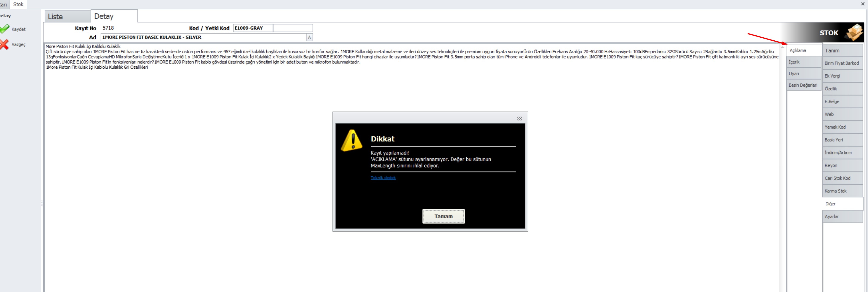Screen dimensions: 868x292
Task: Click the STOK boxes logo icon
Action: point(854,33)
